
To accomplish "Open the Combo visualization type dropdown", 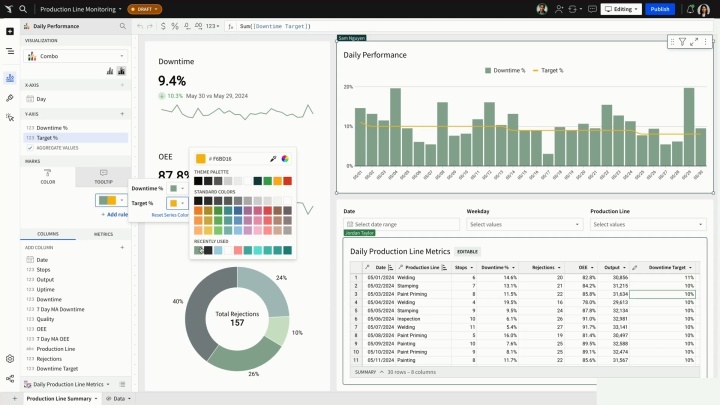I will point(75,56).
